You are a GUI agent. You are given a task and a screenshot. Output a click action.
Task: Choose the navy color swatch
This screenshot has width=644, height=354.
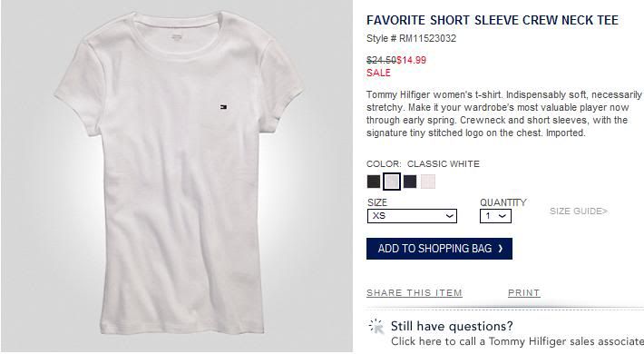tap(410, 182)
